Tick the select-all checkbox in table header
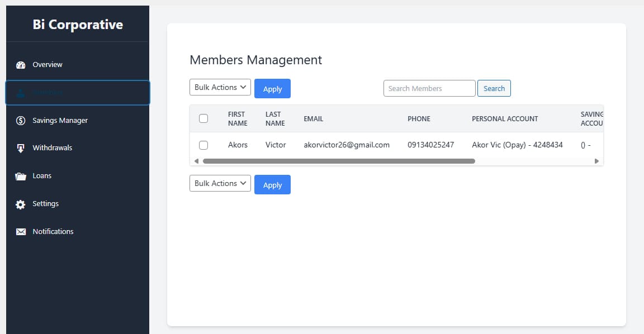Viewport: 644px width, 334px height. pos(203,118)
